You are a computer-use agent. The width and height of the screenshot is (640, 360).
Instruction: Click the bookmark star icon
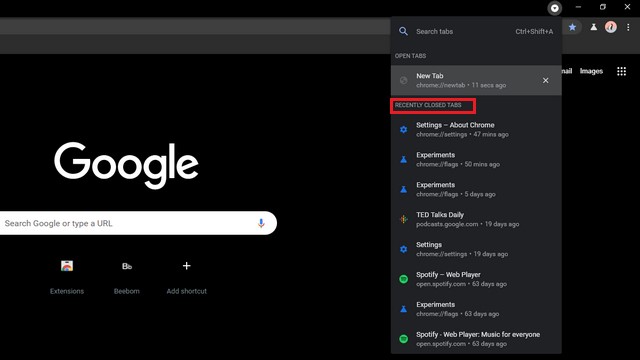pos(572,27)
